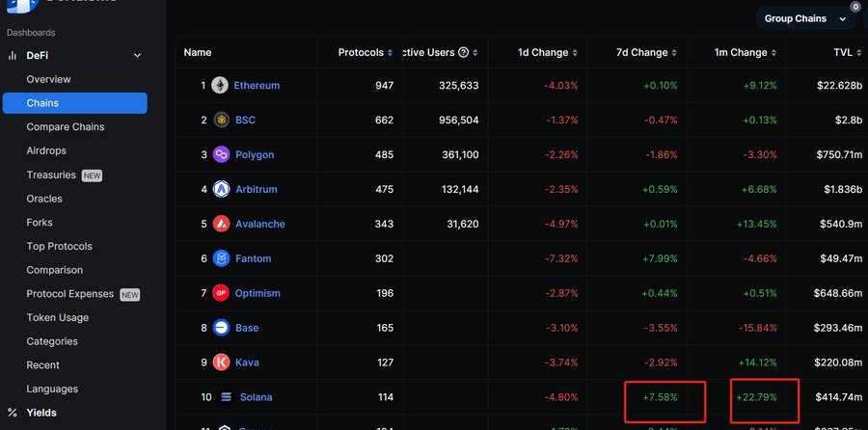Open the Base chain link
The width and height of the screenshot is (868, 430).
tap(247, 328)
